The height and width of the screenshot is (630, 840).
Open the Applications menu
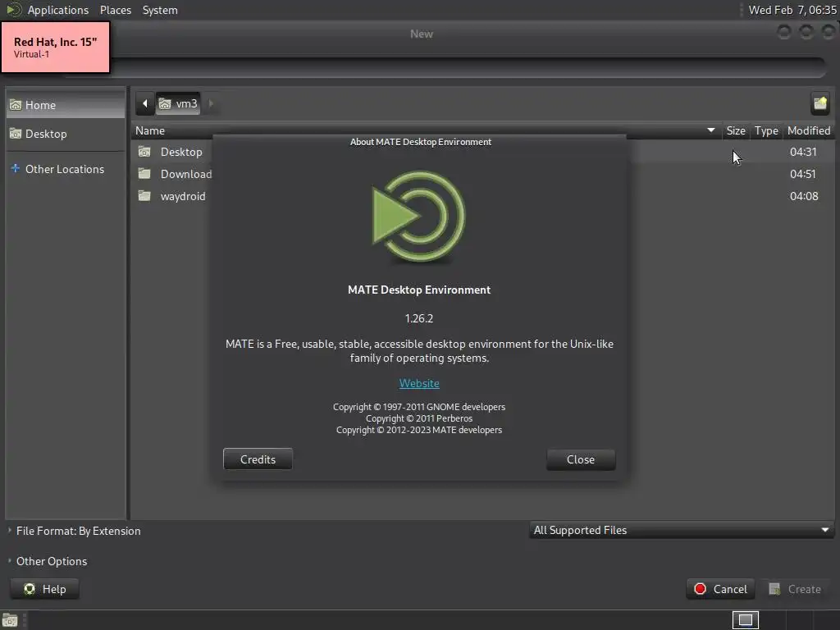58,10
